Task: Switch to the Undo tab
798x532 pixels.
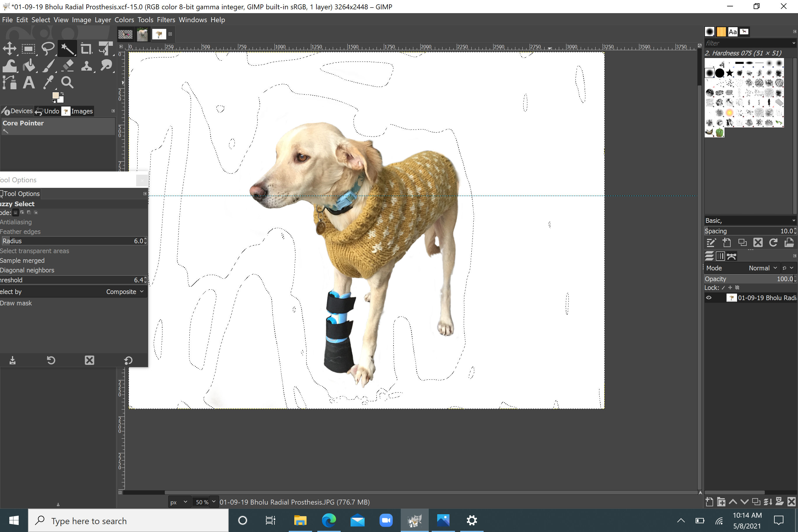Action: (48, 111)
